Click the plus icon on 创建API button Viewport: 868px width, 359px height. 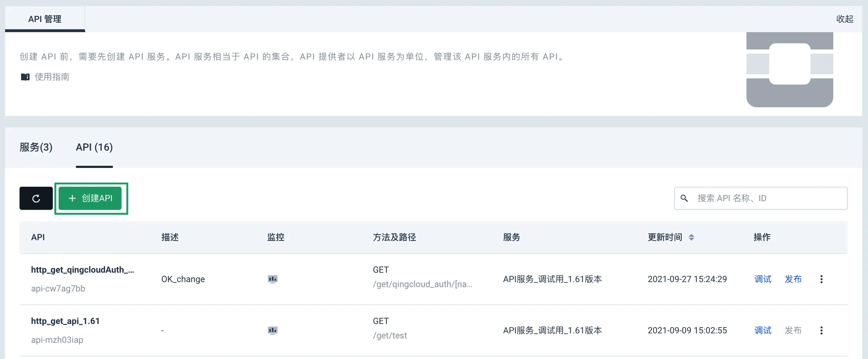pos(72,198)
